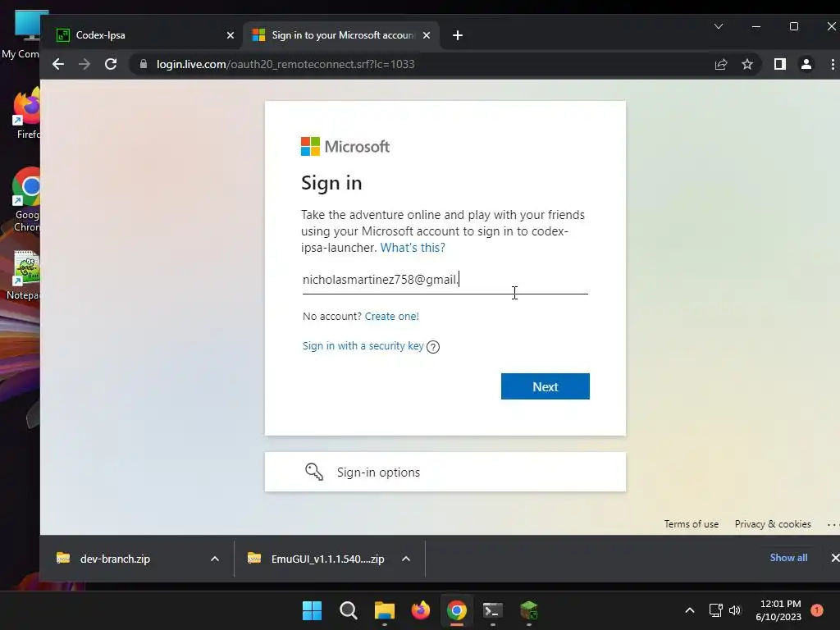The image size is (840, 630).
Task: Select the Notepad++ desktop shortcut
Action: (24, 276)
